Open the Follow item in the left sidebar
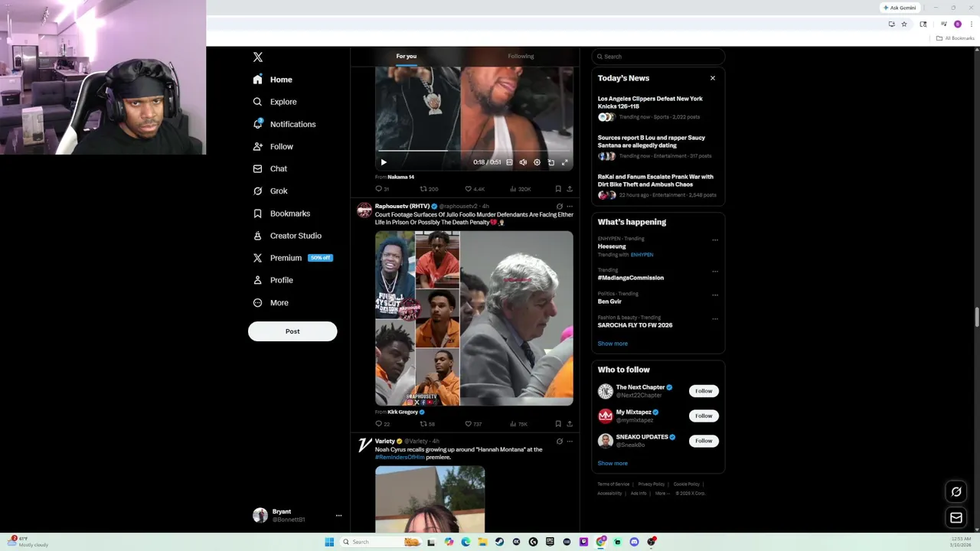Viewport: 980px width, 551px height. pos(273,146)
